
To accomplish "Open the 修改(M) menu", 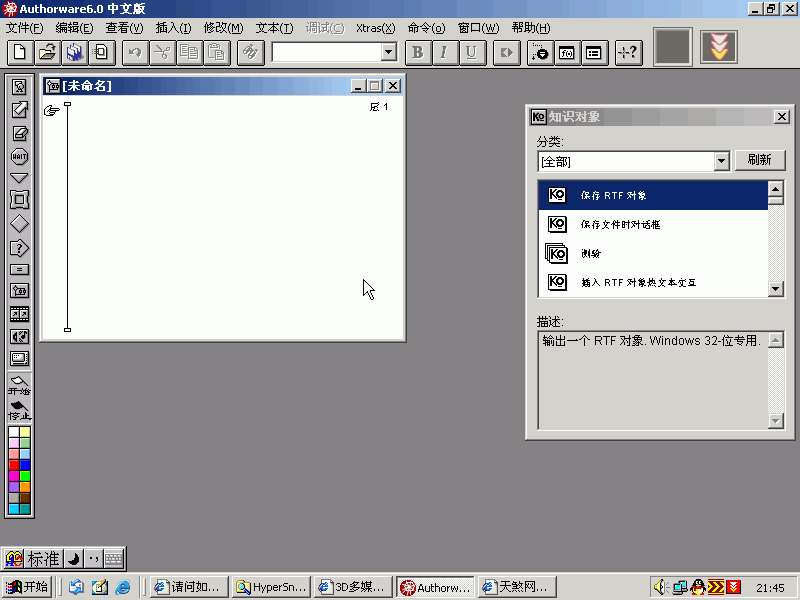I will [x=223, y=28].
